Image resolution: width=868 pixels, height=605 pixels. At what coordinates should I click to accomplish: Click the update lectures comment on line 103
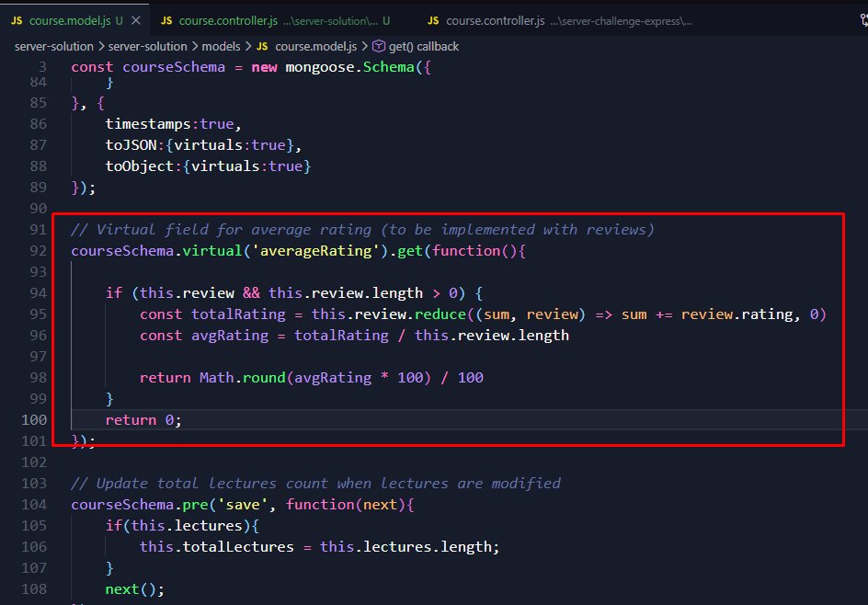tap(315, 484)
